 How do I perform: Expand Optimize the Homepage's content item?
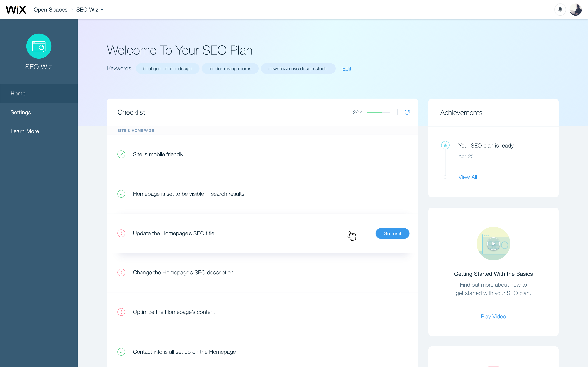(174, 312)
